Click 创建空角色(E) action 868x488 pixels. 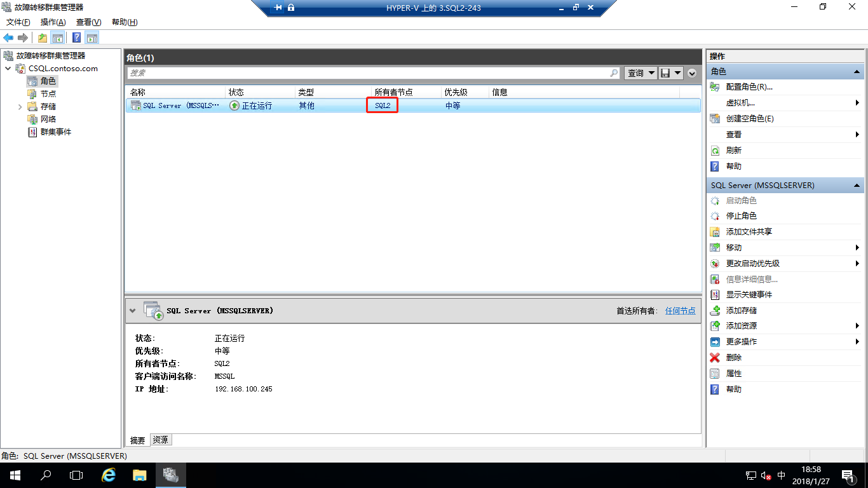[750, 119]
